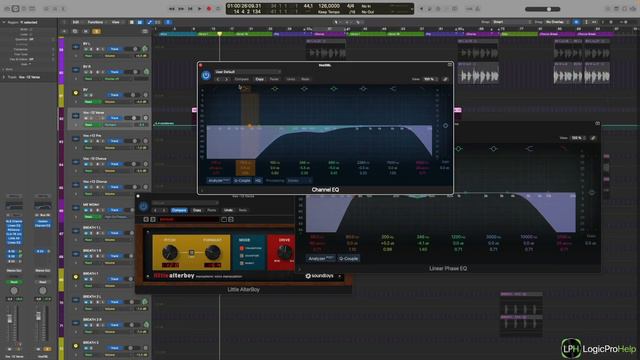The image size is (640, 360).
Task: Open the Drag No Overlap dropdown
Action: point(558,22)
